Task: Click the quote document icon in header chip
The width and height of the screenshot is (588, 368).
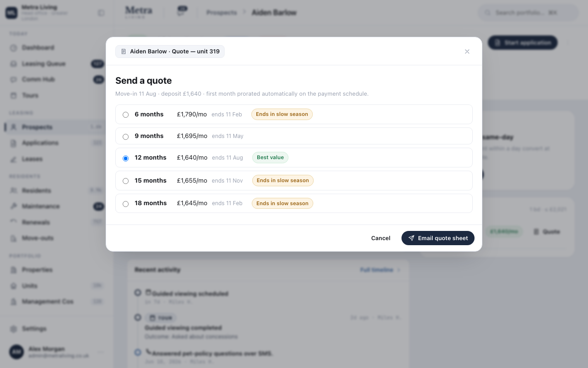Action: pos(124,52)
